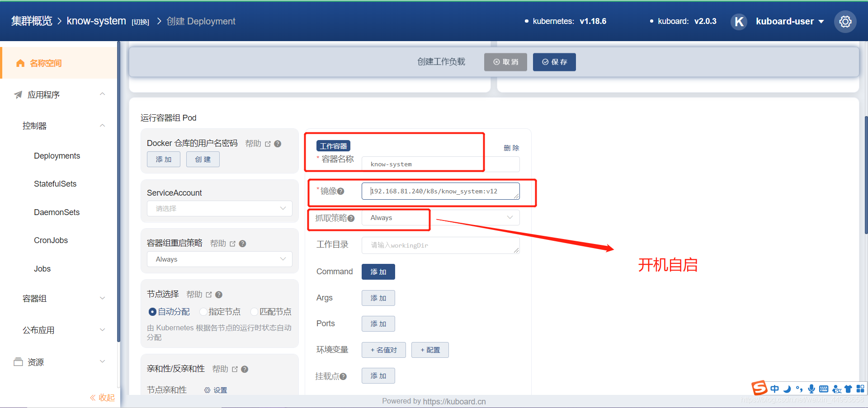This screenshot has width=868, height=408.
Task: Click the image field help icon
Action: (x=341, y=191)
